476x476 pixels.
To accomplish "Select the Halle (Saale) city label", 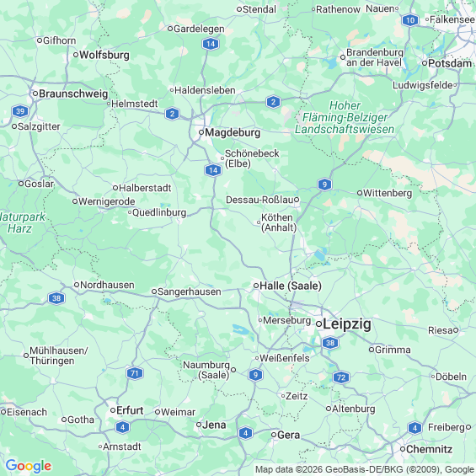I will 291,286.
